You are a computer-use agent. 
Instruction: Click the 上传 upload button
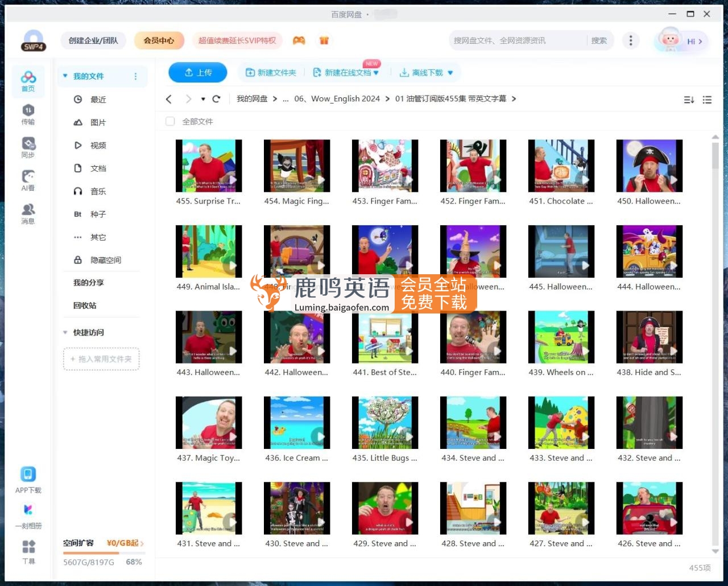click(x=198, y=72)
